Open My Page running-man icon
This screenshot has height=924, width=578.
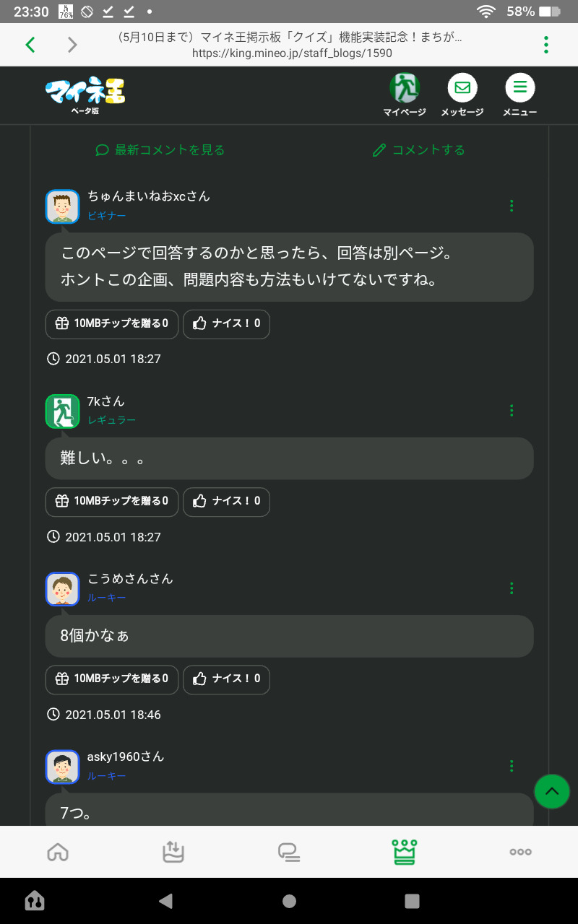click(405, 89)
